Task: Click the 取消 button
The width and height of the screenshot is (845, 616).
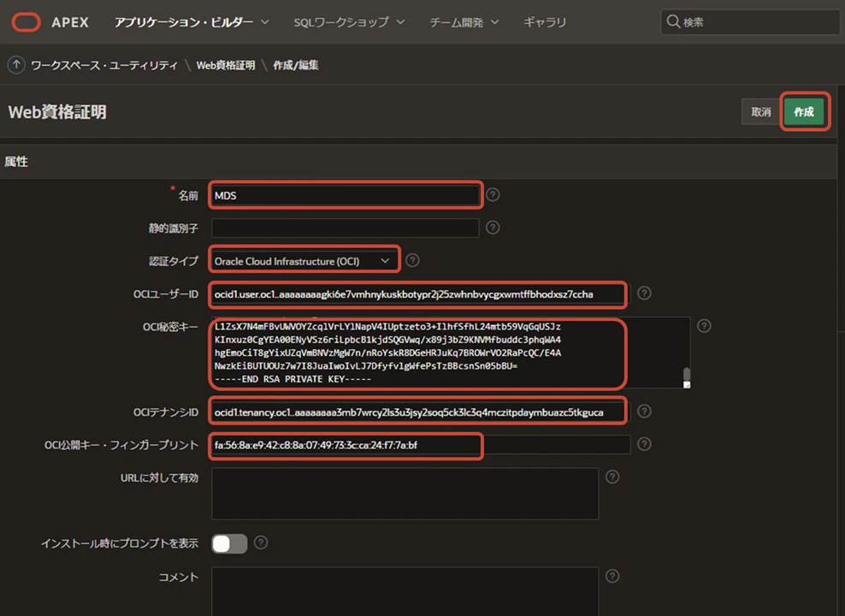Action: [x=761, y=112]
